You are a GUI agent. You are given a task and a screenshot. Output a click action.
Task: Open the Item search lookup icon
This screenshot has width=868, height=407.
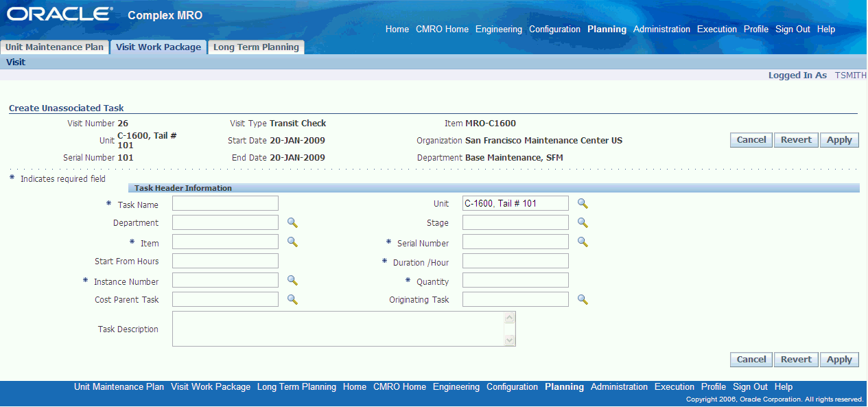(292, 242)
